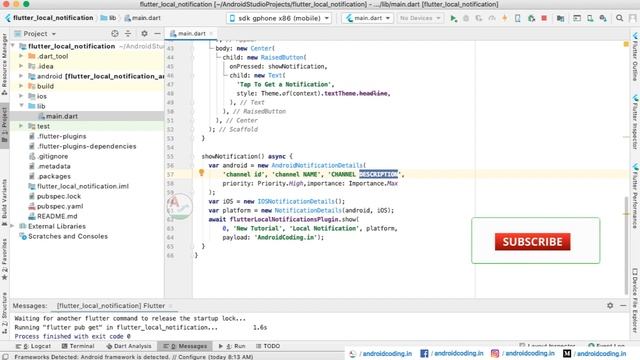Toggle Device File Explorer side panel
This screenshot has width=640, height=360.
tap(635, 300)
